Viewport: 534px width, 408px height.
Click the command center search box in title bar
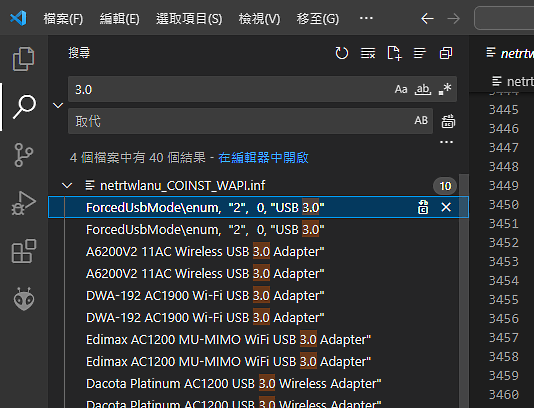504,18
